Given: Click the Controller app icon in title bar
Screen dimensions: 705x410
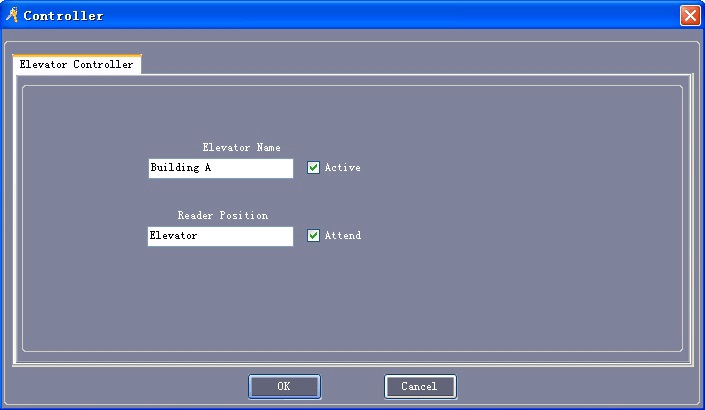Looking at the screenshot, I should point(12,15).
